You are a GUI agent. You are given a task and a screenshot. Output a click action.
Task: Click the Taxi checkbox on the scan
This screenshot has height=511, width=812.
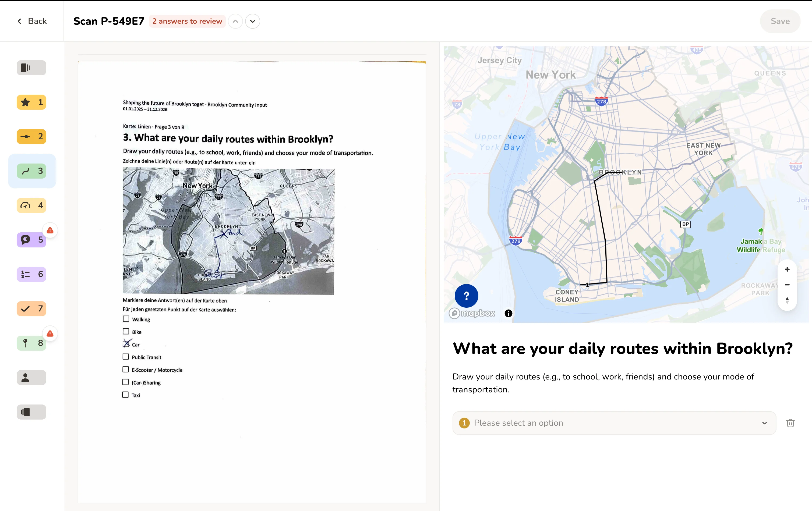125,395
